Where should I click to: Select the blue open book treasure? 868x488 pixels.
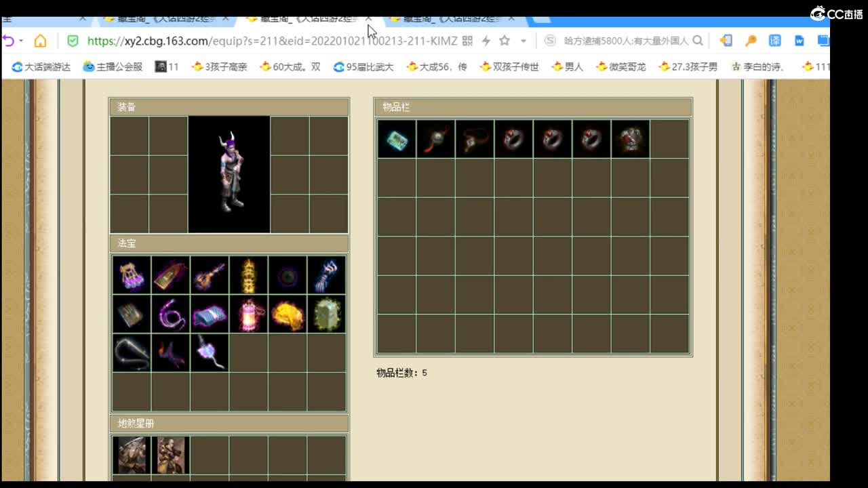pyautogui.click(x=210, y=314)
